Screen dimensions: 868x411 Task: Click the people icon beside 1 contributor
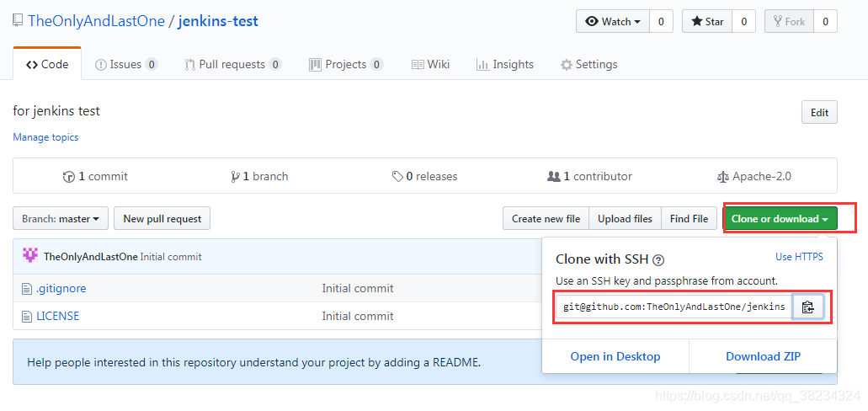[554, 177]
